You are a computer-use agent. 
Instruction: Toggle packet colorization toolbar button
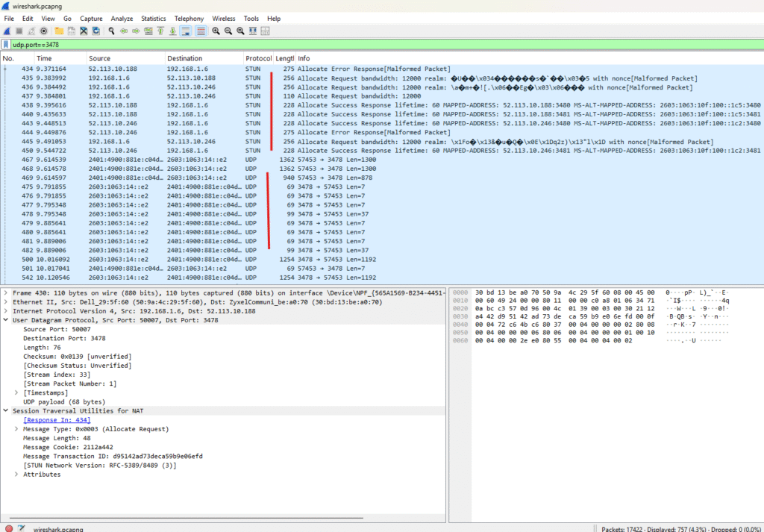pyautogui.click(x=201, y=31)
